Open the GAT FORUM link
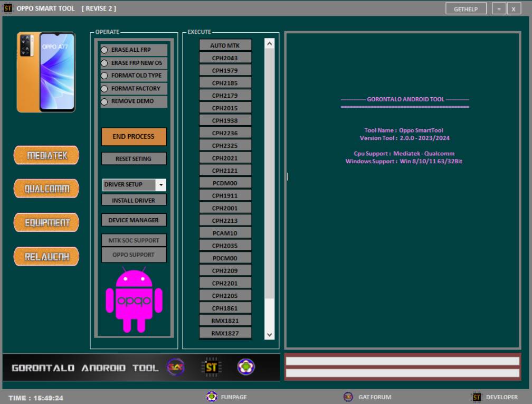 (375, 397)
